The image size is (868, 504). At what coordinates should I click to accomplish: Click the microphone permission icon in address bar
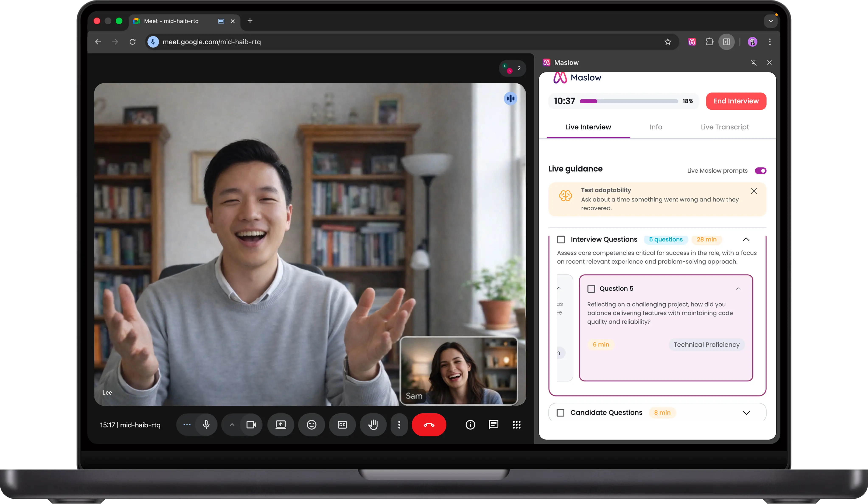[153, 42]
